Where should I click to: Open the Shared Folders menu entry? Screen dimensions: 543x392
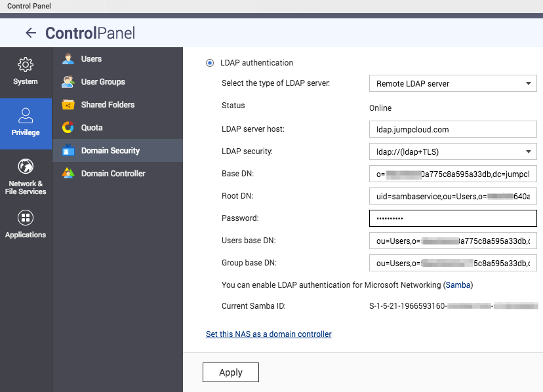coord(118,105)
